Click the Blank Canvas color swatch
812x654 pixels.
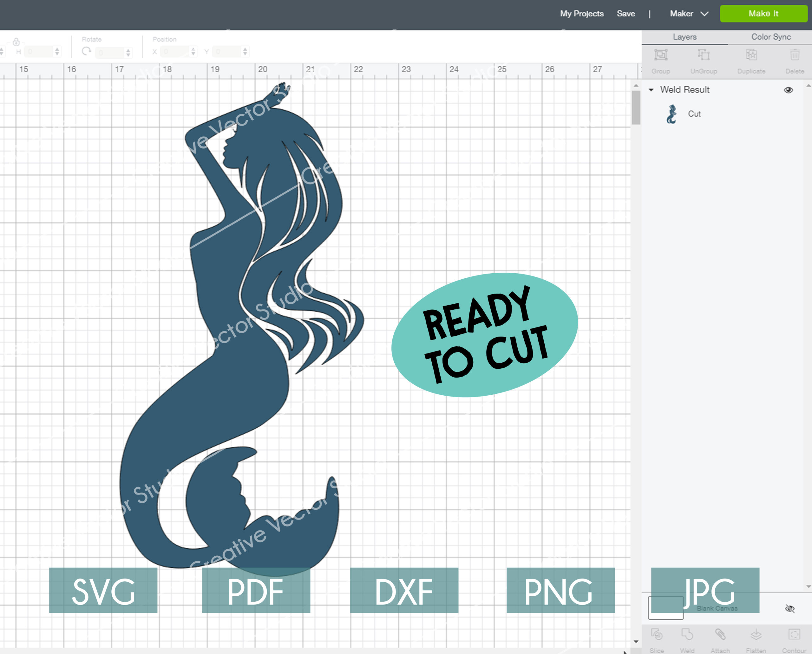(666, 608)
